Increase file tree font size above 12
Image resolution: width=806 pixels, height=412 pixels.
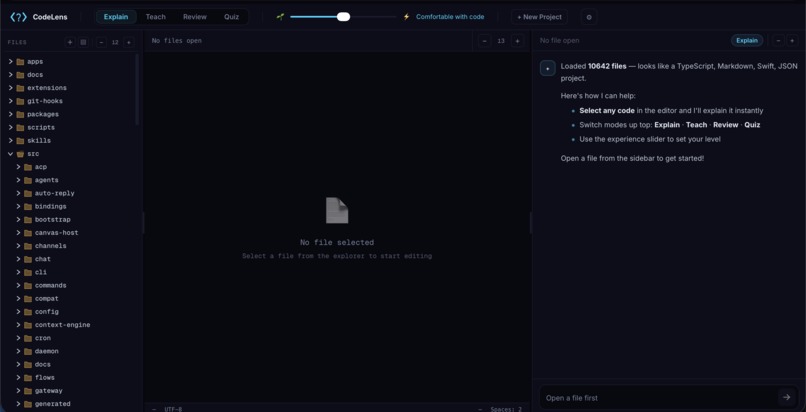tap(129, 42)
